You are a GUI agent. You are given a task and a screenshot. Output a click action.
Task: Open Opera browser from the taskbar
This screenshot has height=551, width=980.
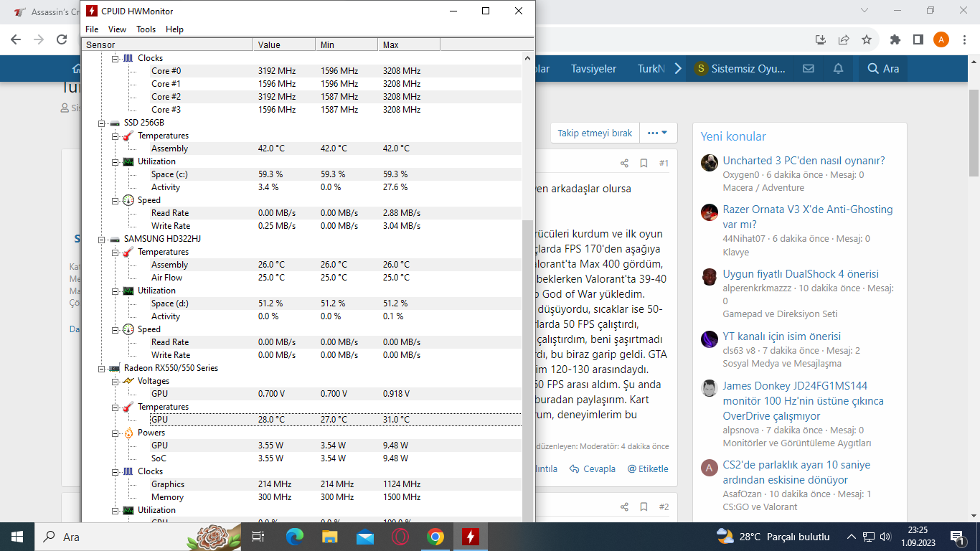pyautogui.click(x=400, y=536)
